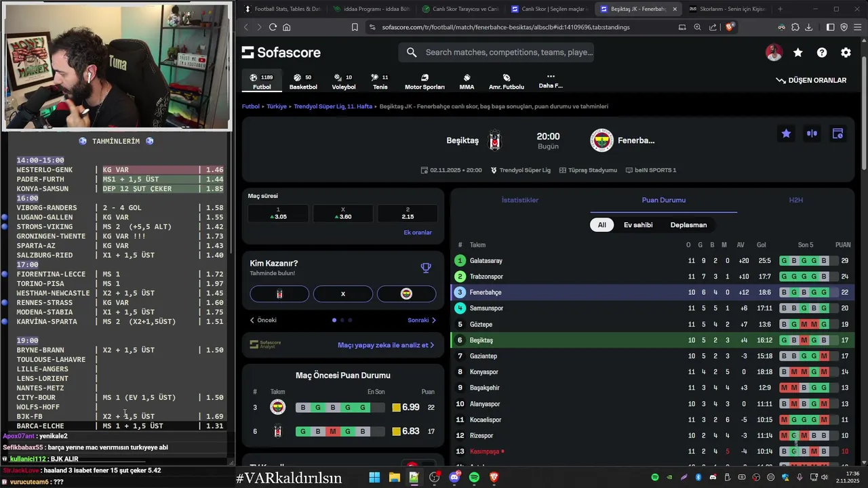The width and height of the screenshot is (868, 488).
Task: Open the Amr. Futbolu category
Action: click(507, 81)
